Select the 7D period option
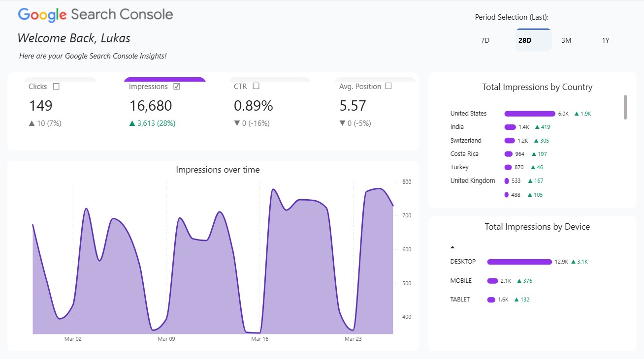644x359 pixels. tap(485, 40)
